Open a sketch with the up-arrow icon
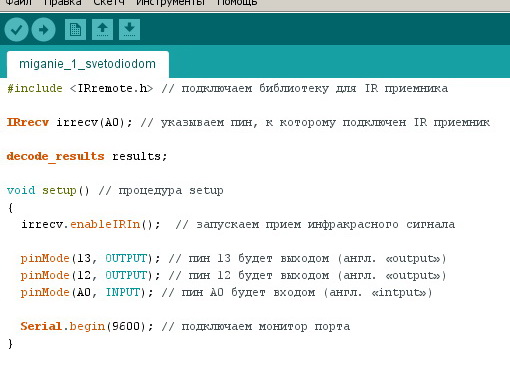Viewport: 510px width, 392px height. pyautogui.click(x=102, y=29)
